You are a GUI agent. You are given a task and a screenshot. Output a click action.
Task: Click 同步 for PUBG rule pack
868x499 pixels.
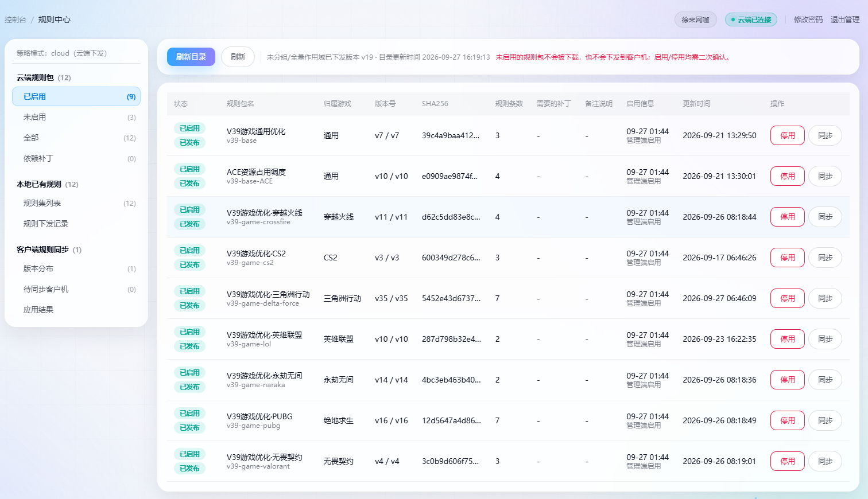pos(826,420)
